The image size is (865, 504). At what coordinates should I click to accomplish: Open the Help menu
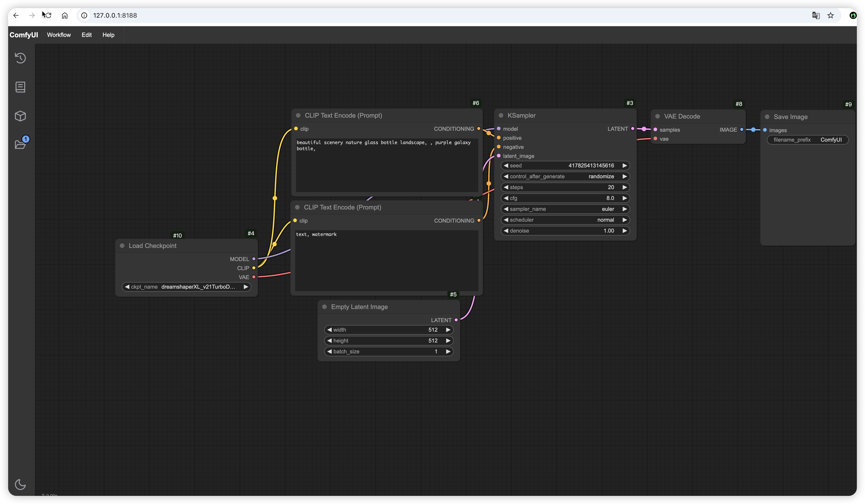(x=108, y=35)
